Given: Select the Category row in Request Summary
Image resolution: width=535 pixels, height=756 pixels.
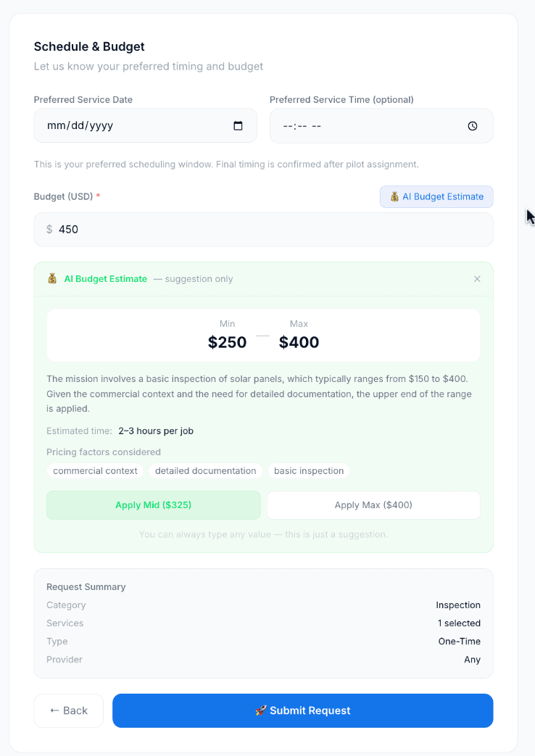Looking at the screenshot, I should click(x=263, y=605).
